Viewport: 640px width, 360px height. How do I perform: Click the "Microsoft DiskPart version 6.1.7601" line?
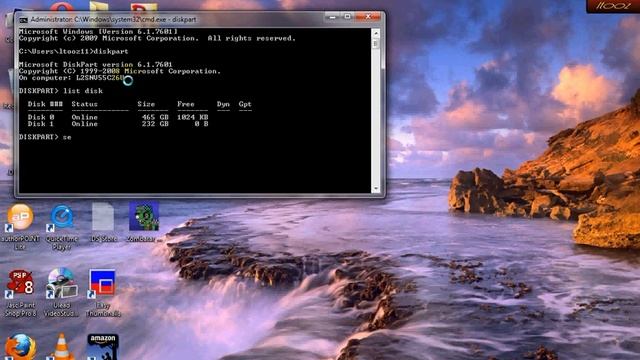tap(96, 64)
